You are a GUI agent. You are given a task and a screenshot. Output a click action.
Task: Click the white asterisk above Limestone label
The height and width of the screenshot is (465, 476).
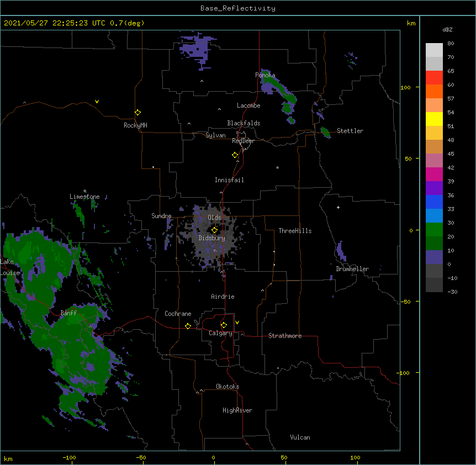[85, 191]
